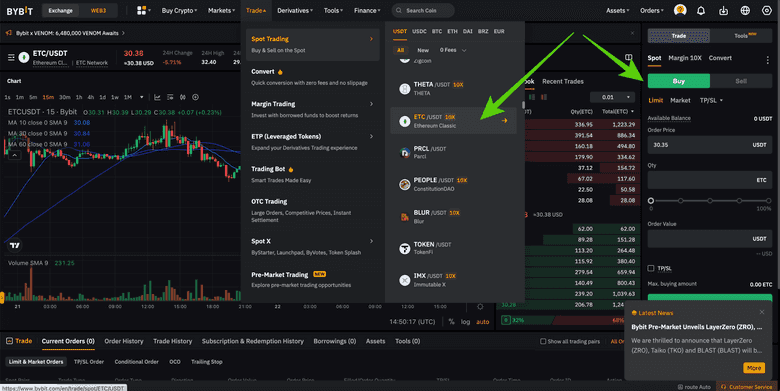Screen dimensions: 780x391
Task: Open the settings icon in top bar
Action: click(767, 10)
